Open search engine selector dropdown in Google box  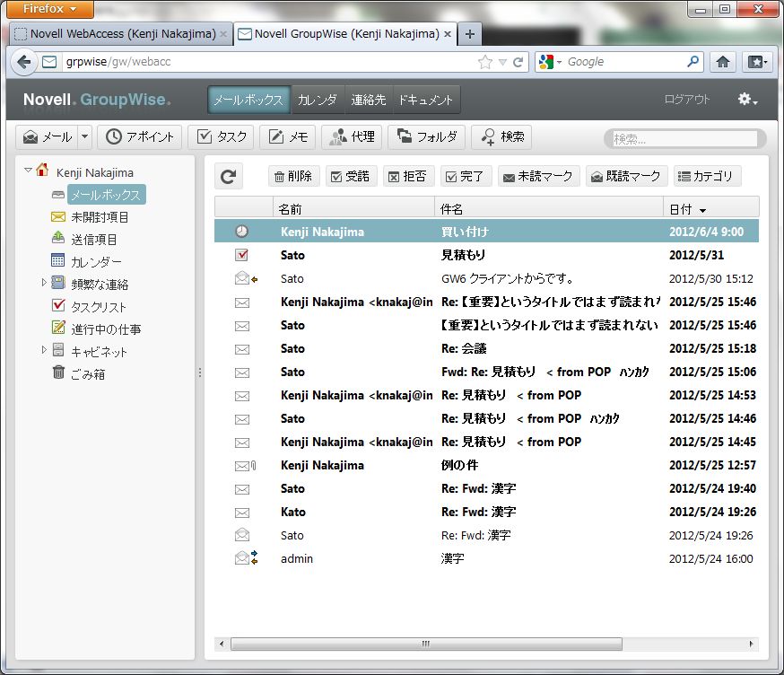[559, 62]
